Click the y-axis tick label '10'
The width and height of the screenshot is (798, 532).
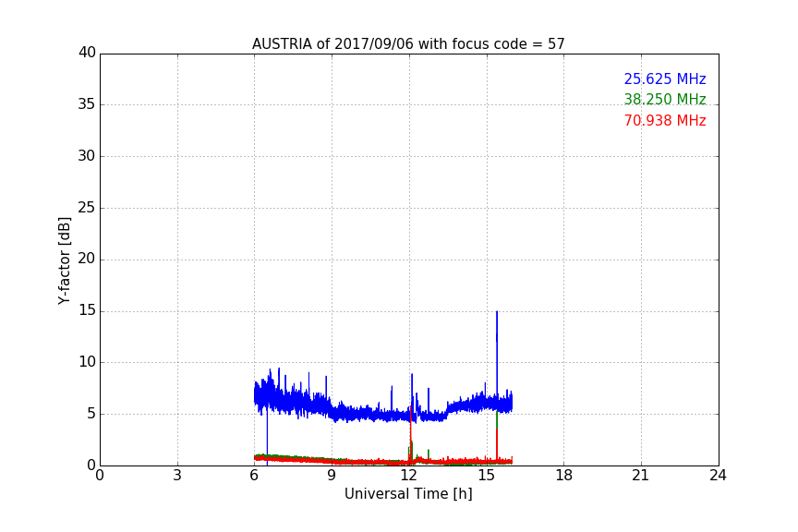pos(87,362)
